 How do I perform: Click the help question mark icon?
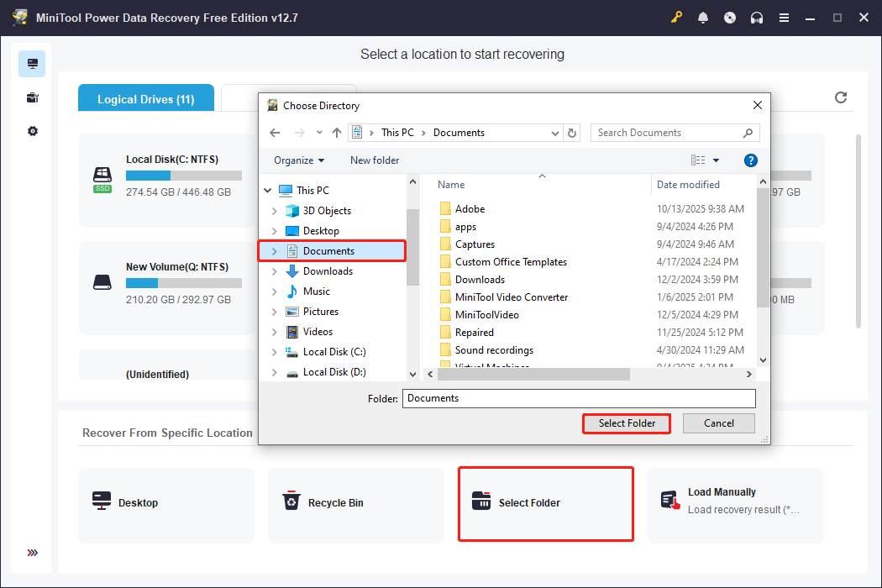pyautogui.click(x=751, y=160)
